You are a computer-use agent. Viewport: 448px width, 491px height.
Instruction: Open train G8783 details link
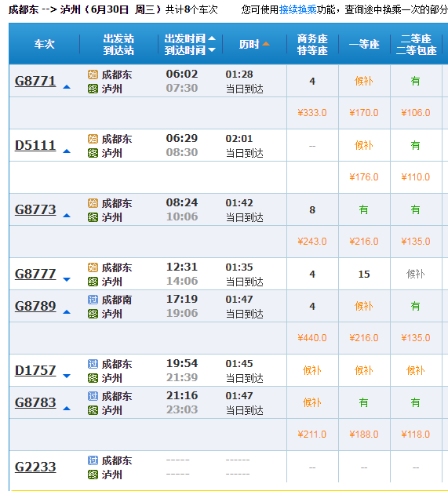35,402
